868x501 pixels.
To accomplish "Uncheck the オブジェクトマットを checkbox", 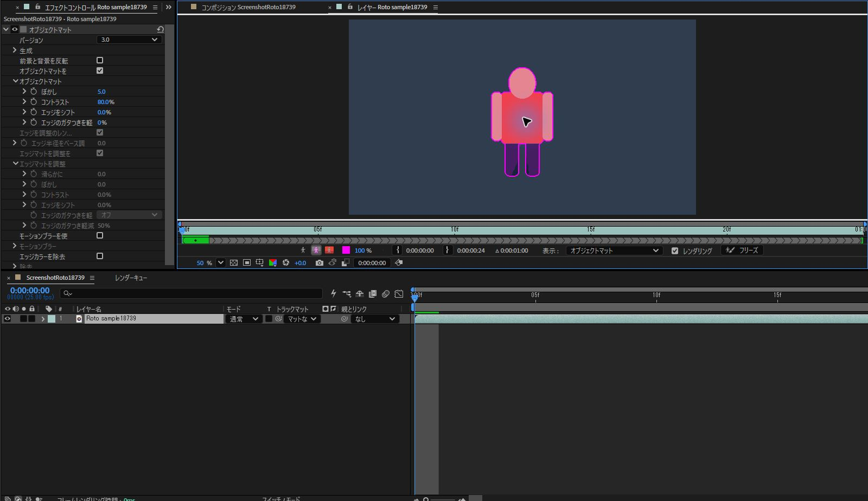I will [100, 70].
